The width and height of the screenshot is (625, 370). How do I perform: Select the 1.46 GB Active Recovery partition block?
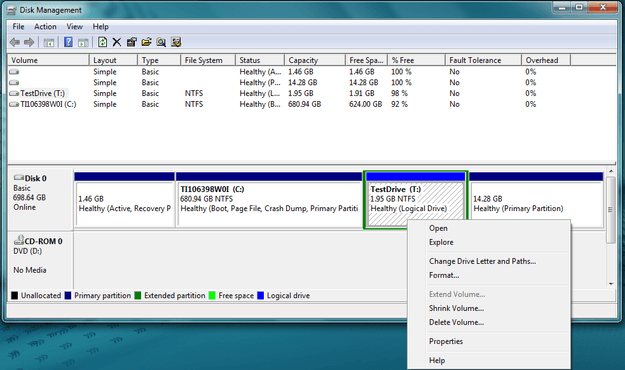[x=124, y=199]
